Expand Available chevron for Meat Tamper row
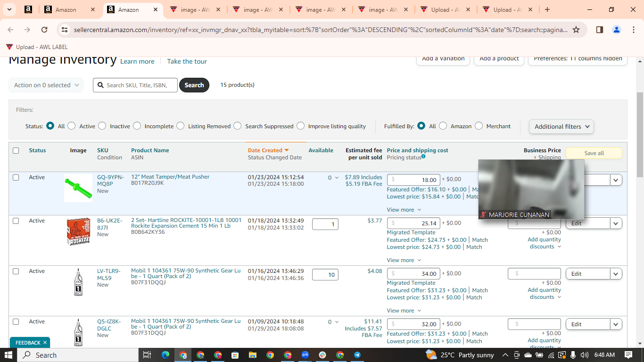 tap(337, 178)
